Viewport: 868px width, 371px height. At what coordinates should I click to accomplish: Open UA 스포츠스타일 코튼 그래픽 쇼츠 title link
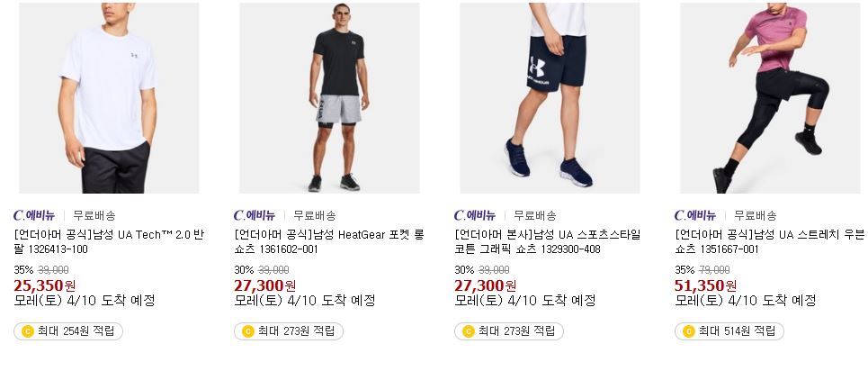click(548, 242)
